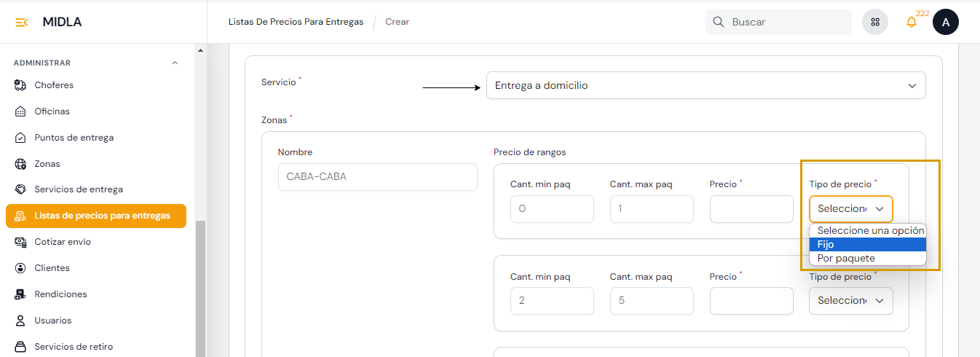Click the Zonas globe icon
The width and height of the screenshot is (980, 357).
(20, 164)
